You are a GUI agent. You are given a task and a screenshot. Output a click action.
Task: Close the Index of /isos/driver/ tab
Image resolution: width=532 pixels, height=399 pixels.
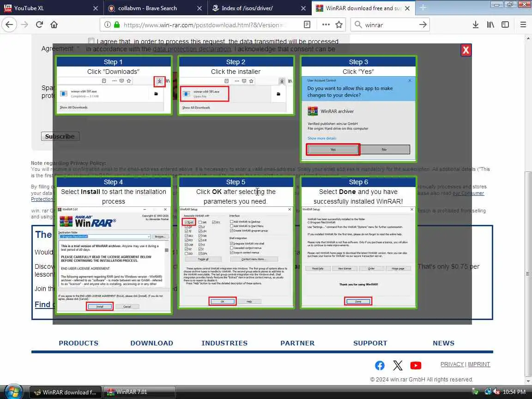click(x=303, y=8)
